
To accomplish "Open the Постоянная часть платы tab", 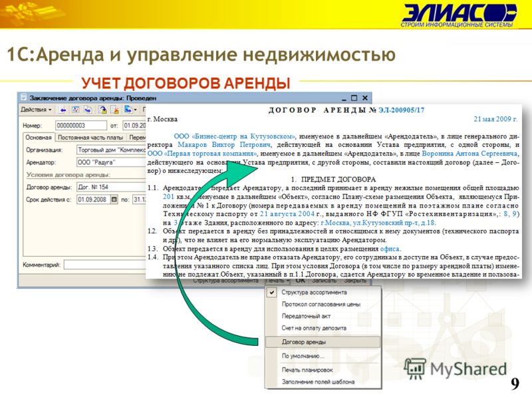I will (90, 138).
